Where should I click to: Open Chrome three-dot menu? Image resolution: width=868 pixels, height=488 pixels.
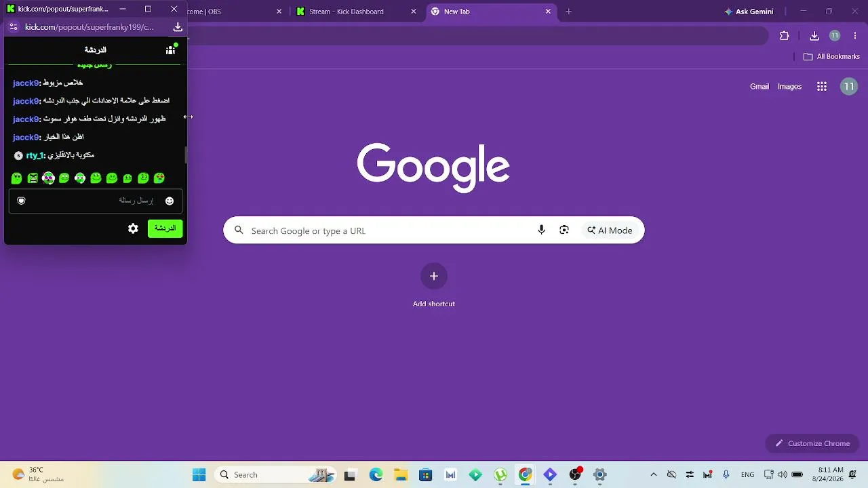pos(856,36)
